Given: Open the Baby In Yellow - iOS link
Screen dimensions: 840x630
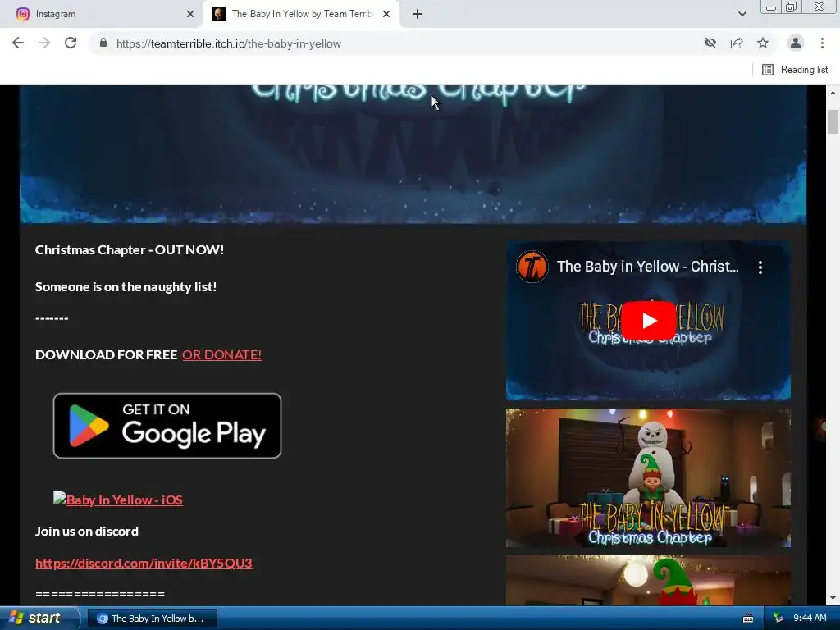Looking at the screenshot, I should click(118, 500).
